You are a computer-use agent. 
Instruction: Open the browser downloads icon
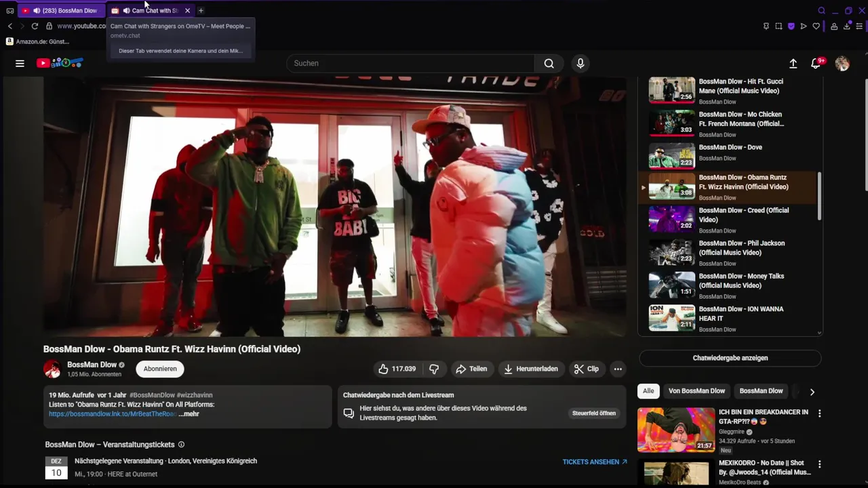(846, 26)
